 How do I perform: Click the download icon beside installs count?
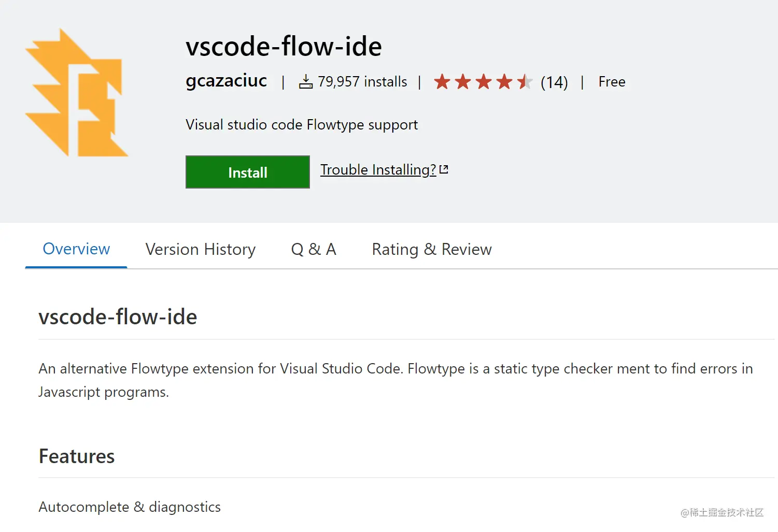point(306,82)
